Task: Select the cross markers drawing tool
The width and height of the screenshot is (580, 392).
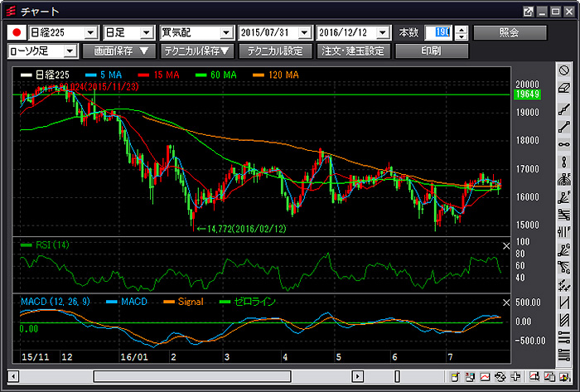Action: tap(564, 285)
